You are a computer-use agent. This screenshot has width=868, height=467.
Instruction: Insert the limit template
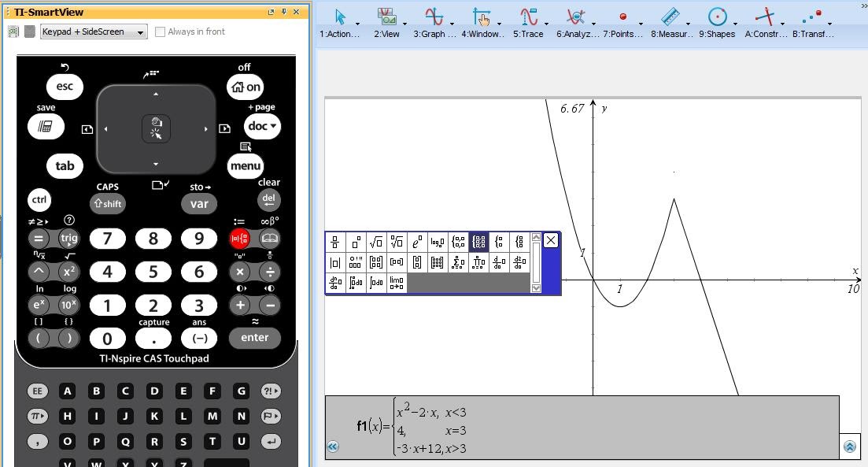click(x=397, y=283)
